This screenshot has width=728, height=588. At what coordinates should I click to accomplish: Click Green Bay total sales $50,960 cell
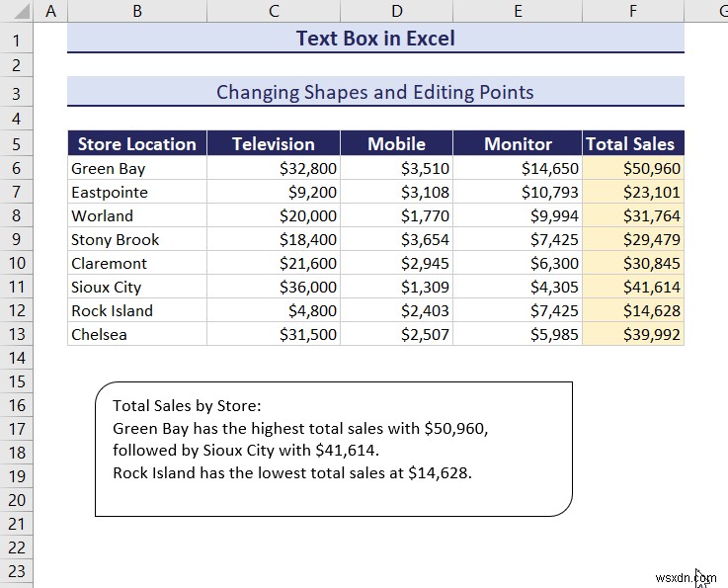click(x=633, y=168)
